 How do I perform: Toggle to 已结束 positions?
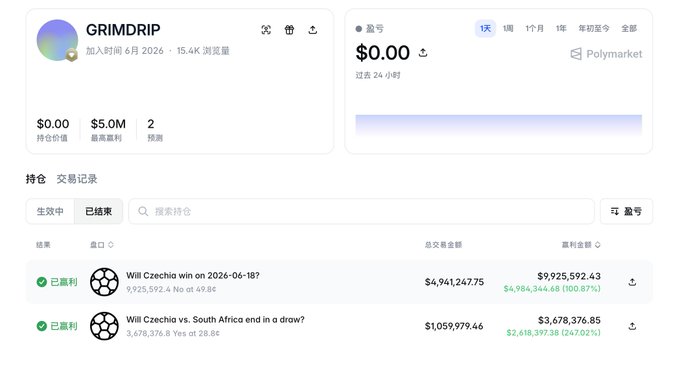click(x=98, y=211)
